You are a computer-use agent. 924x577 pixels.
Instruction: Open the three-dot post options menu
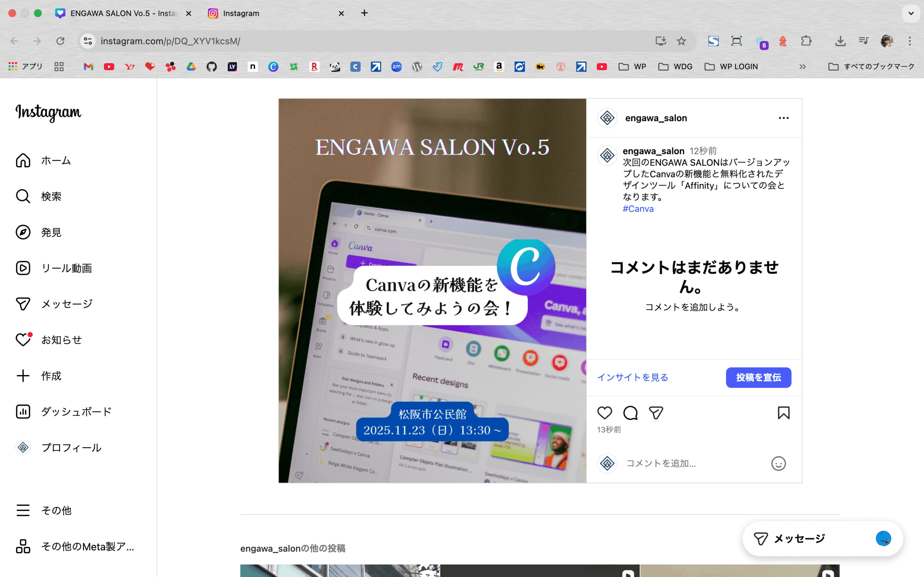point(784,118)
